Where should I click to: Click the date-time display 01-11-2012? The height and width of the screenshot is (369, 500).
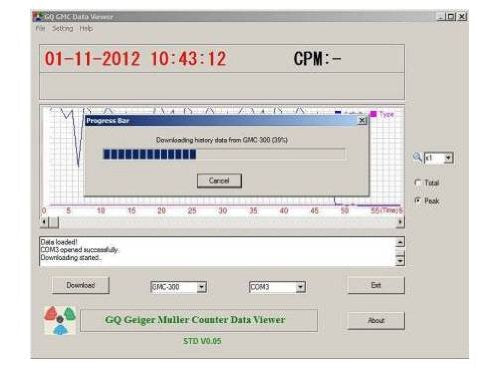click(x=136, y=59)
